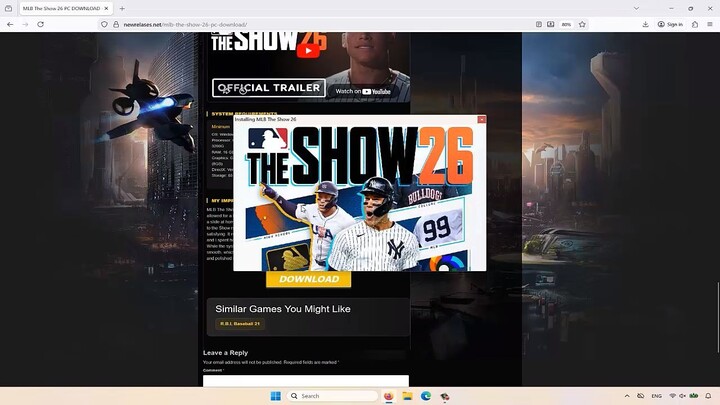720x405 pixels.
Task: Open the Windows Start menu
Action: pos(276,396)
